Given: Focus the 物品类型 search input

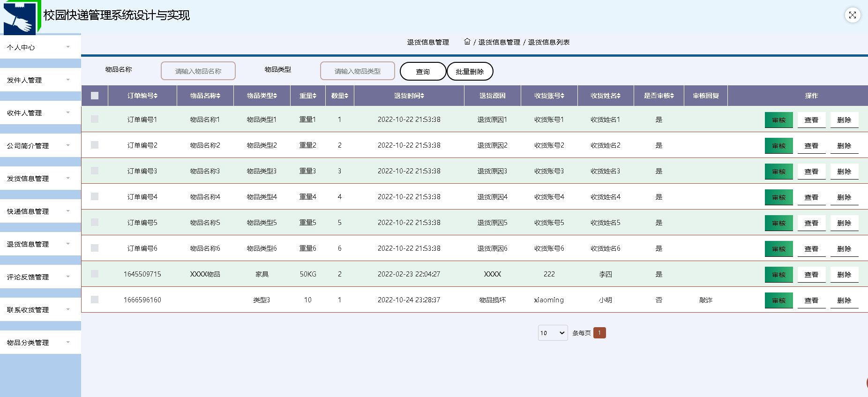Looking at the screenshot, I should 358,71.
